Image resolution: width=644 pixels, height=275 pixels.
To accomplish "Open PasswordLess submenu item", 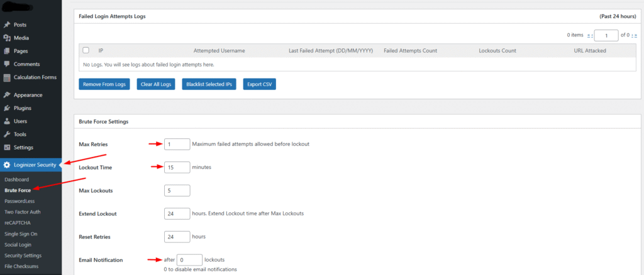I will click(x=19, y=202).
